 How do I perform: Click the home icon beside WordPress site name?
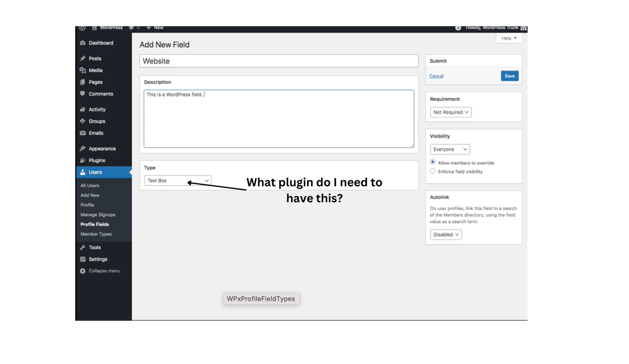click(94, 28)
